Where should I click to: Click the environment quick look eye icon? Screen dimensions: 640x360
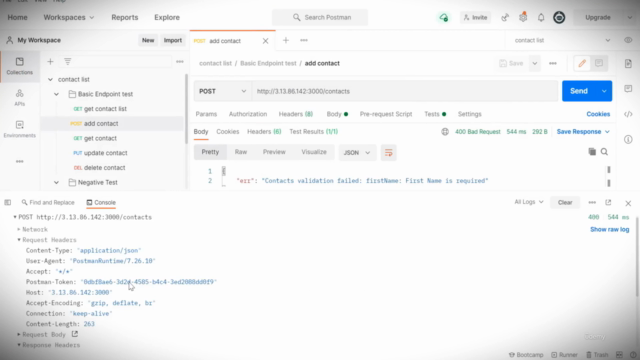pos(628,40)
